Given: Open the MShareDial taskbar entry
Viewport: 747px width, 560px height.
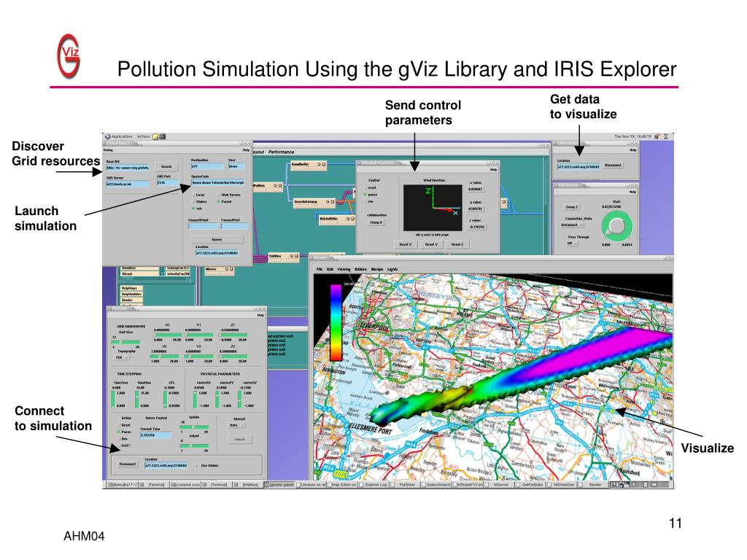Looking at the screenshot, I should click(x=563, y=485).
